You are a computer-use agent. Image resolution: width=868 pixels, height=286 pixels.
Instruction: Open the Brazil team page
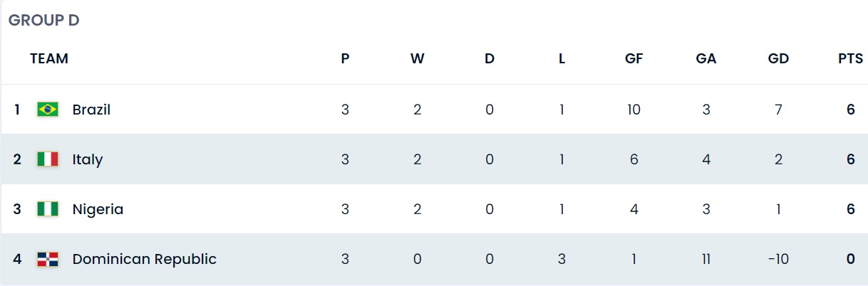pyautogui.click(x=91, y=110)
